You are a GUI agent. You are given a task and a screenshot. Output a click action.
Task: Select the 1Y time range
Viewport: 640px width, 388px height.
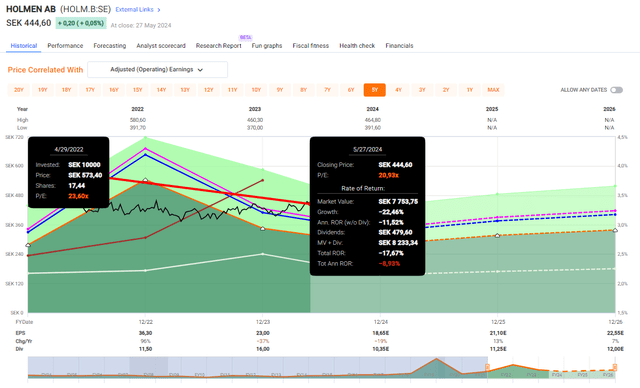[469, 90]
